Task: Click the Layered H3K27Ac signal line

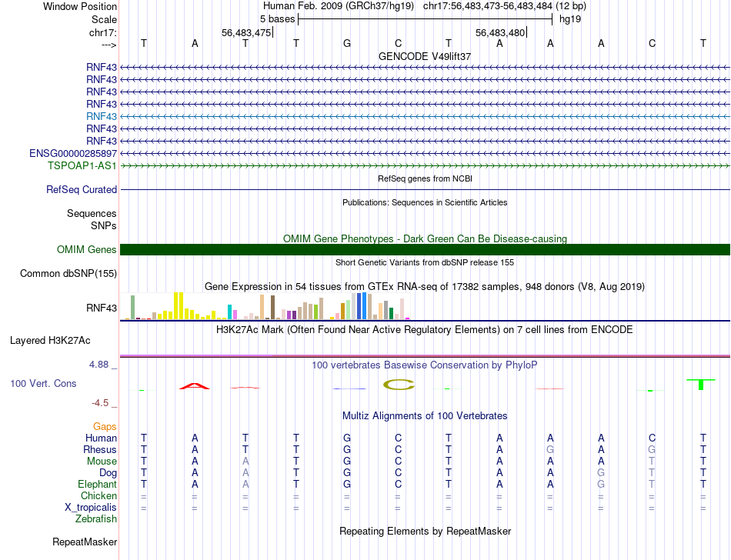Action: (425, 355)
